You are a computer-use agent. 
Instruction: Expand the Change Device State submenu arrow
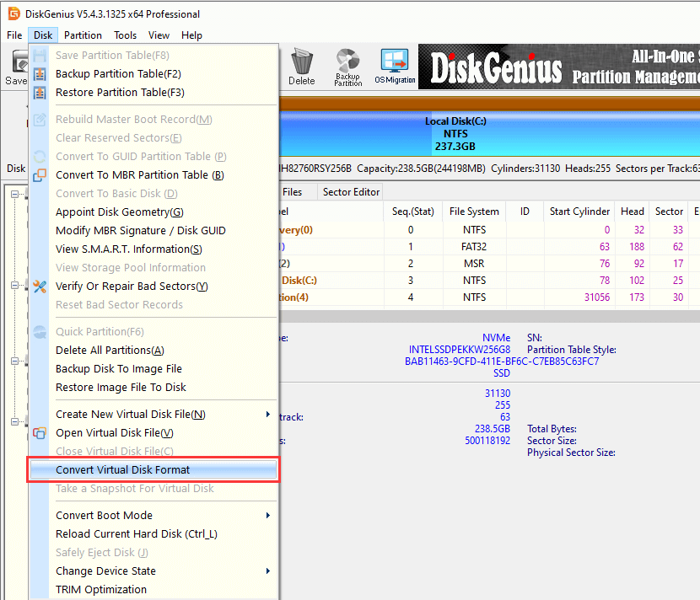tap(268, 571)
